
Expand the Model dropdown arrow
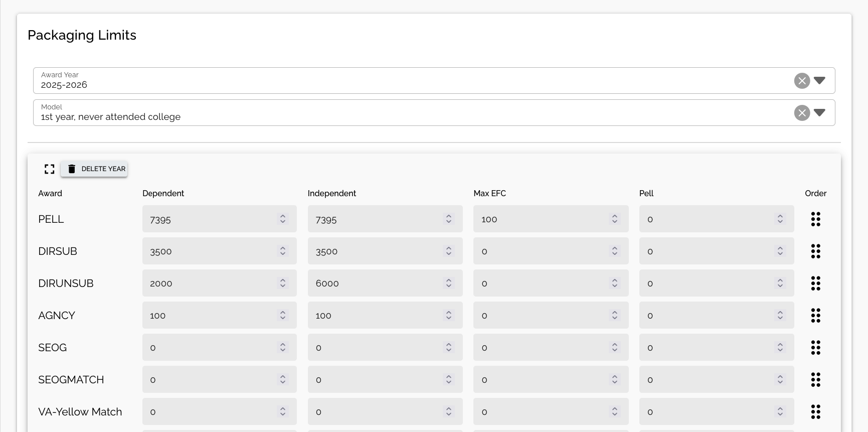(x=819, y=113)
